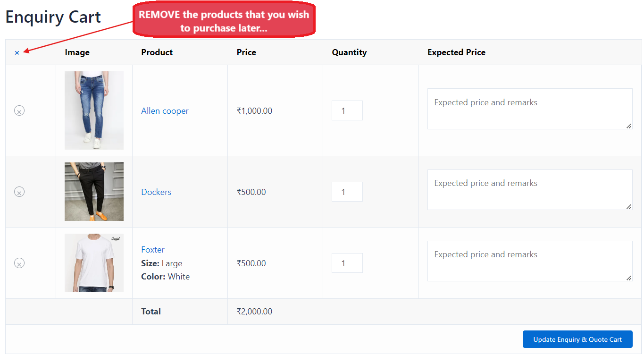Open the Dockers product link
This screenshot has width=644, height=355.
point(156,192)
